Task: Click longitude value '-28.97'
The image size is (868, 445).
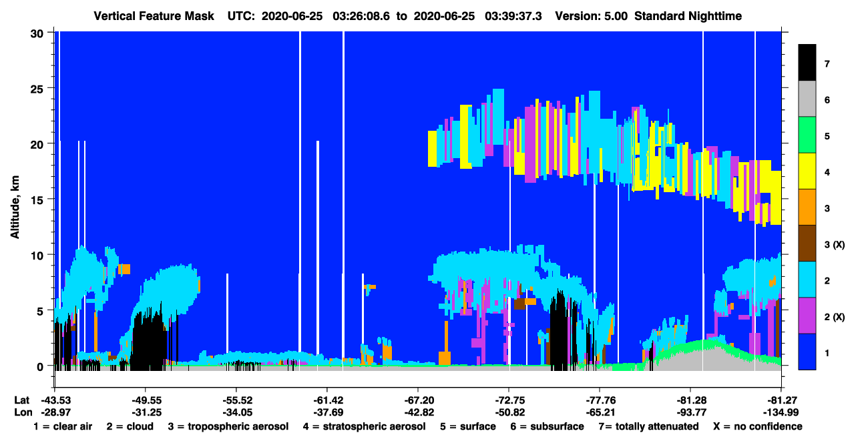Action: (x=54, y=412)
